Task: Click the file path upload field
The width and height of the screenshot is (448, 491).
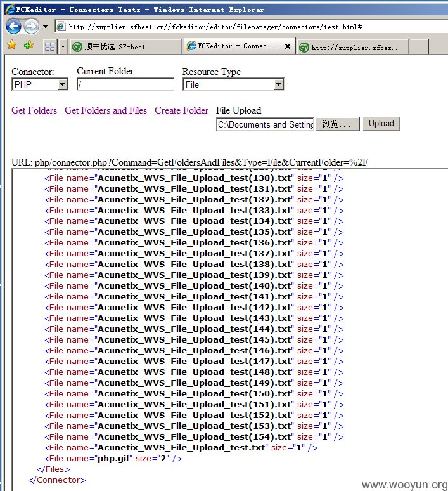Action: click(x=265, y=124)
